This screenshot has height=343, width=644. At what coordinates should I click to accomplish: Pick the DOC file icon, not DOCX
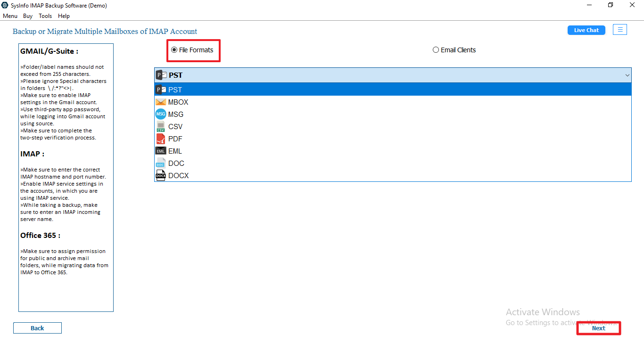point(161,163)
